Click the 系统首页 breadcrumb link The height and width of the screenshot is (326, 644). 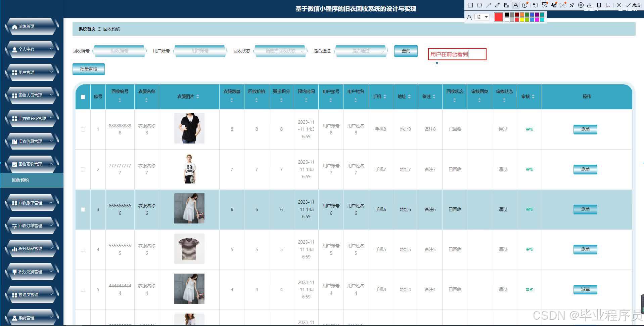tap(87, 29)
